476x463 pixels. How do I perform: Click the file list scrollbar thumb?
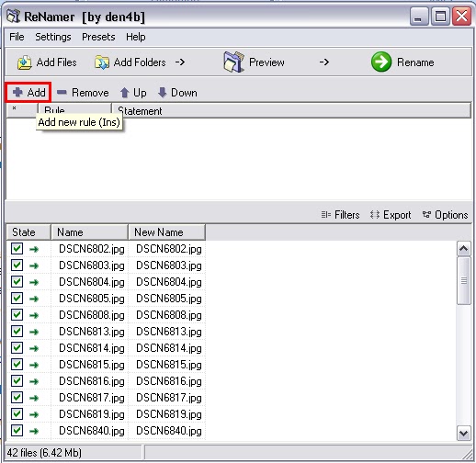[463, 280]
